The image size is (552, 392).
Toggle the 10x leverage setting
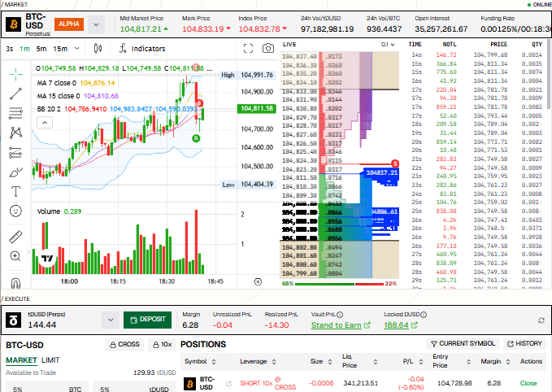click(162, 344)
